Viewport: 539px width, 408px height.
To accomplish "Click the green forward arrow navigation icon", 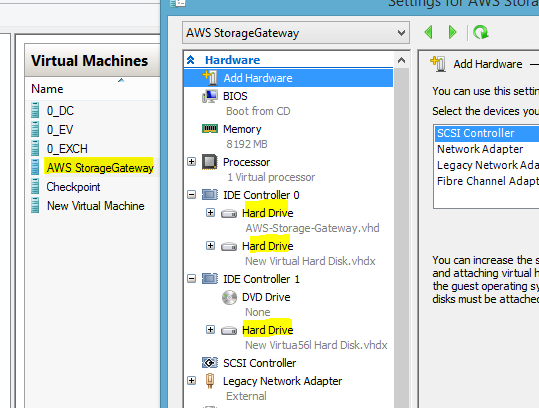I will click(453, 33).
